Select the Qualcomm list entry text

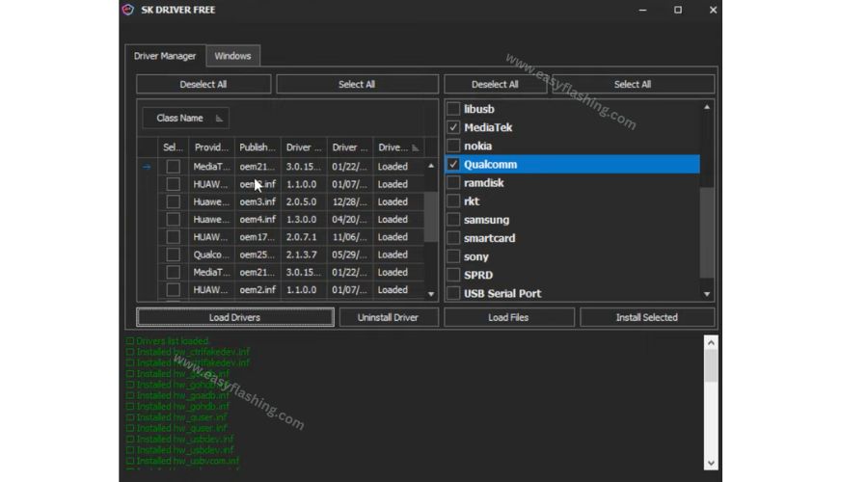[491, 164]
